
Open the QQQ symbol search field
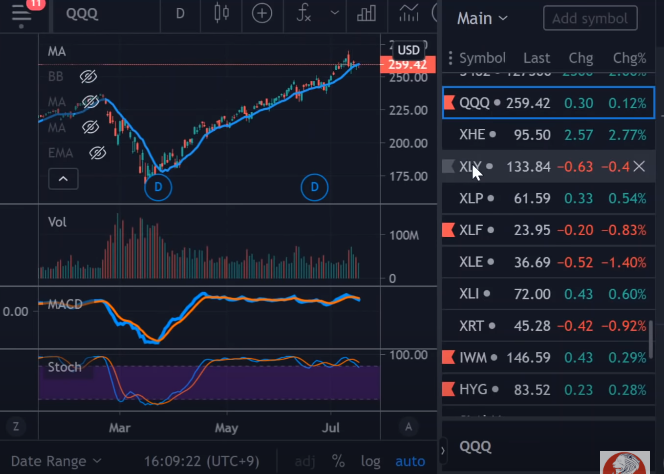pyautogui.click(x=82, y=14)
